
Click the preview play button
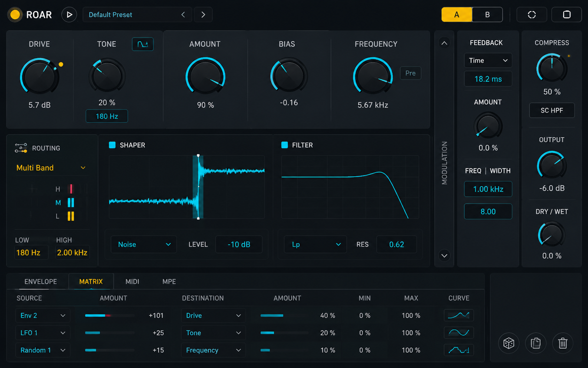coord(69,15)
